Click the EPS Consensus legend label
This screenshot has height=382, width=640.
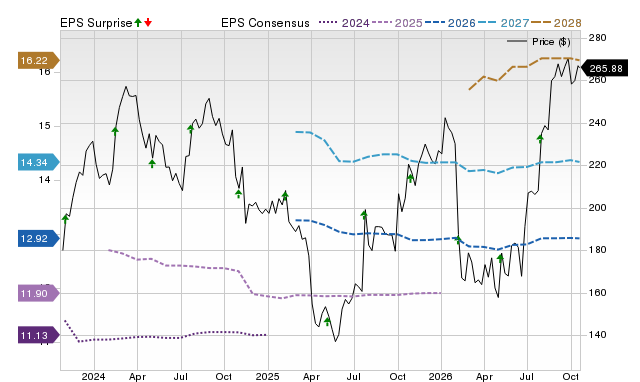point(265,23)
